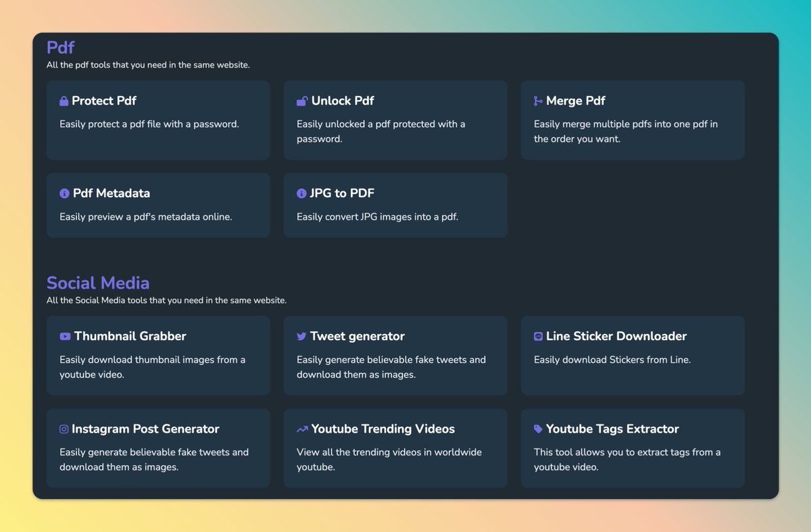
Task: Select the Merge Pdf title link
Action: (575, 101)
